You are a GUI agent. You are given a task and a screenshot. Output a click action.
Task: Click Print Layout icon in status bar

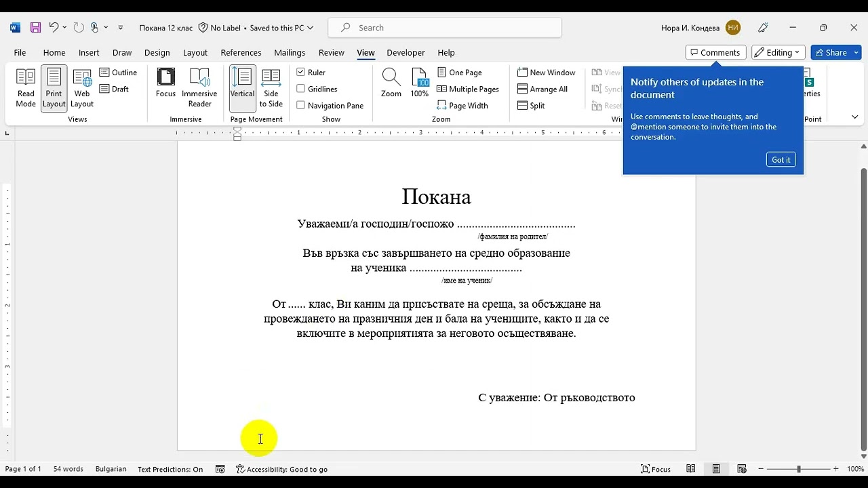click(x=716, y=469)
